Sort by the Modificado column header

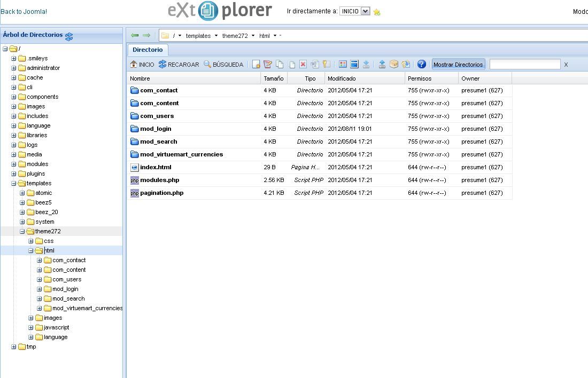pyautogui.click(x=365, y=78)
